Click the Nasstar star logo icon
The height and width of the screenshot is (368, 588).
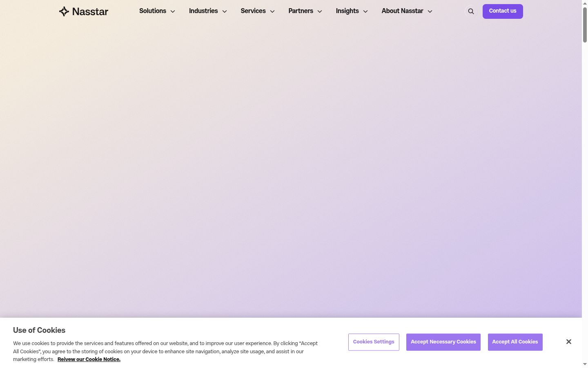tap(64, 11)
